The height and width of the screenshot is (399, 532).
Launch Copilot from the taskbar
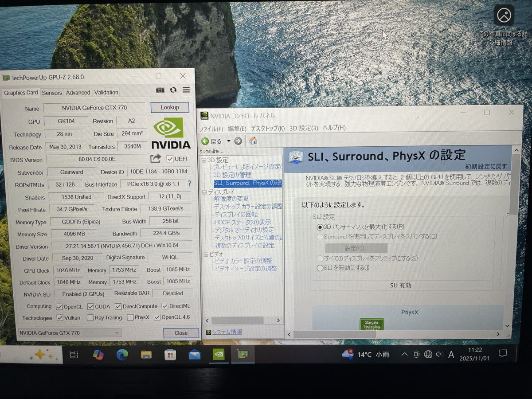point(98,355)
